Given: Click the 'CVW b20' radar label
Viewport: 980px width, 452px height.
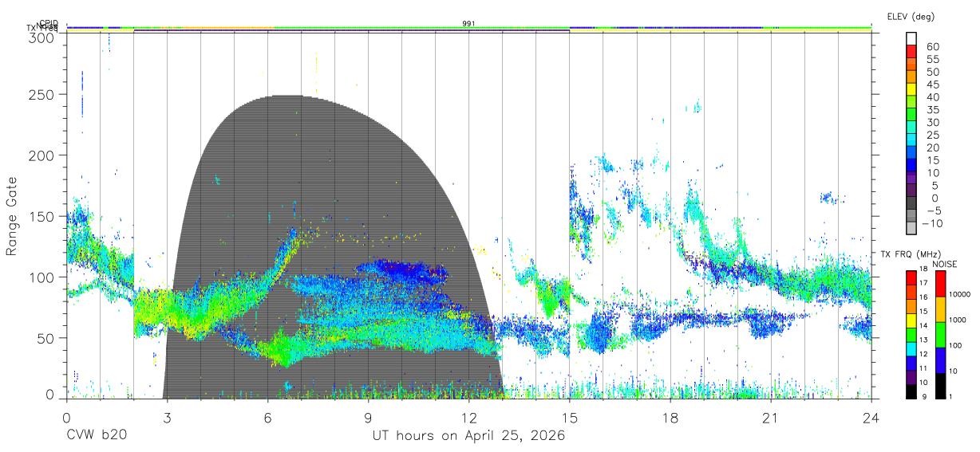Looking at the screenshot, I should (x=96, y=436).
